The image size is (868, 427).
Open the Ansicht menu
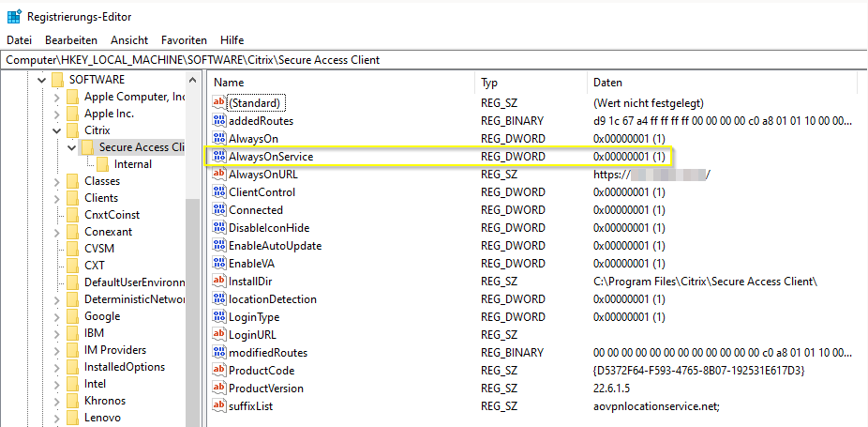(x=129, y=40)
